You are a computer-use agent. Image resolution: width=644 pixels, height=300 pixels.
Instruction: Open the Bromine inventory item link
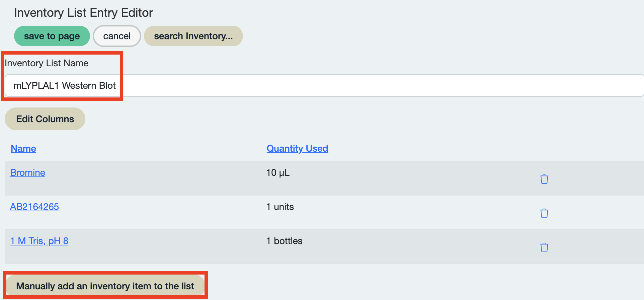click(27, 172)
